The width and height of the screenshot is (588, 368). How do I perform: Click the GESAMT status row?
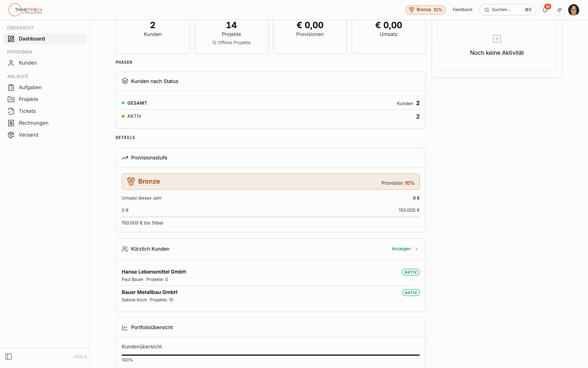[x=271, y=103]
